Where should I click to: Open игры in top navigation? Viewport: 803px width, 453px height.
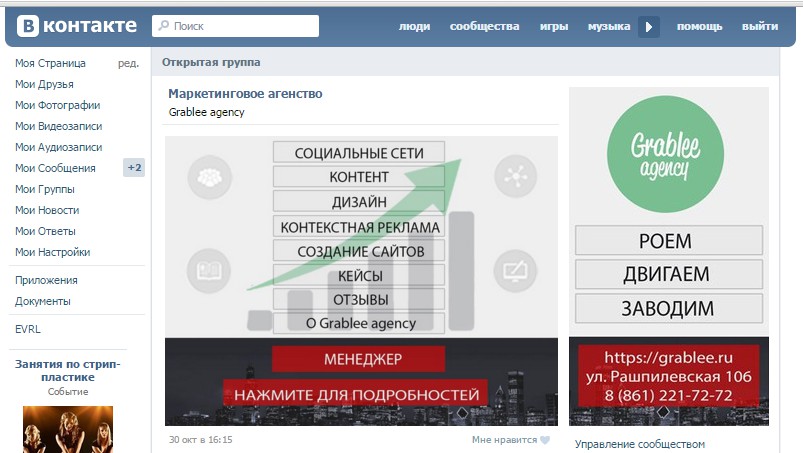coord(554,26)
